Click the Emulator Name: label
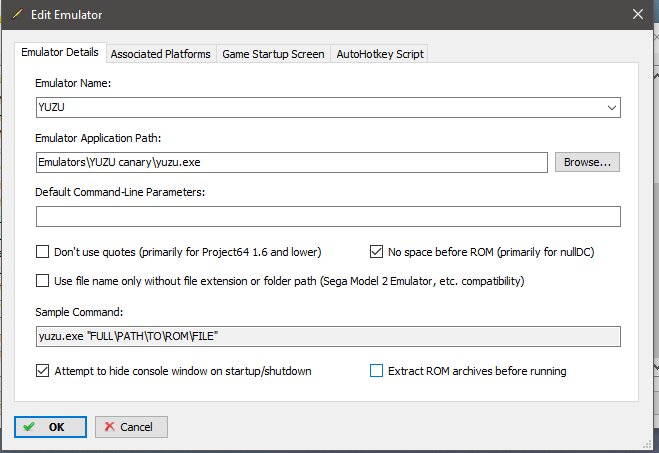Viewport: 659px width, 453px height. tap(73, 83)
